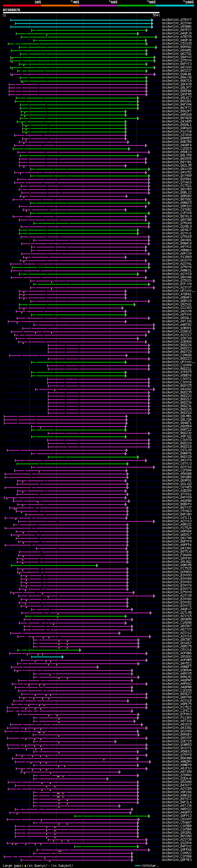Click the UniRef100_P10708 label

point(177,132)
